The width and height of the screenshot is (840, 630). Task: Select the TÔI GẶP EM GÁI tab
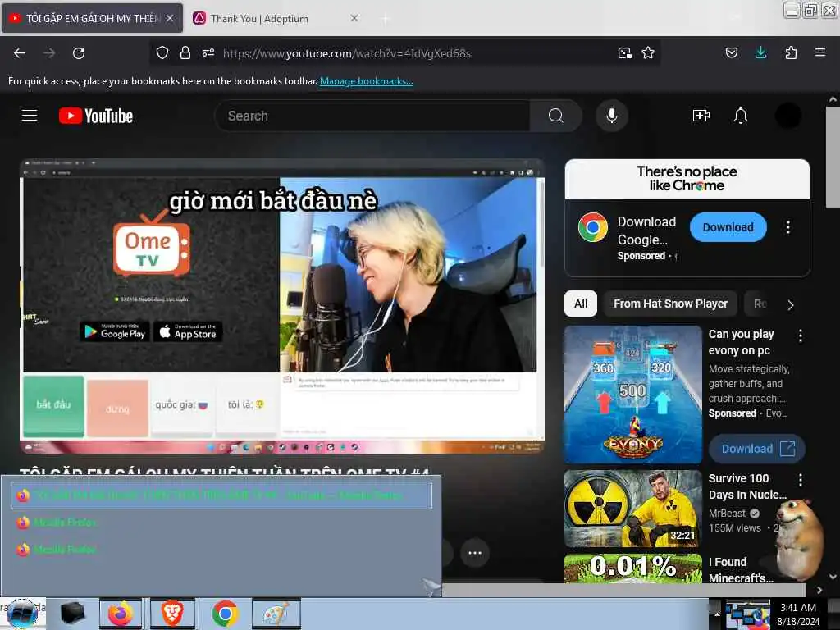click(x=94, y=19)
